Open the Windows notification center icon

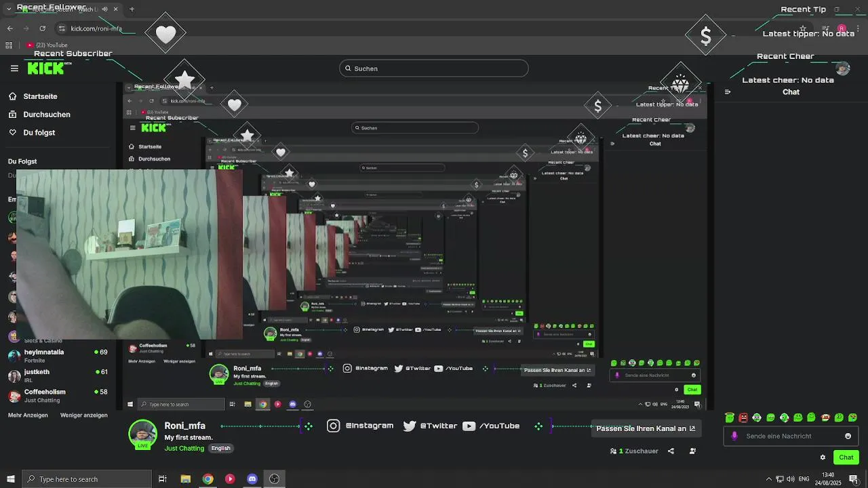854,479
